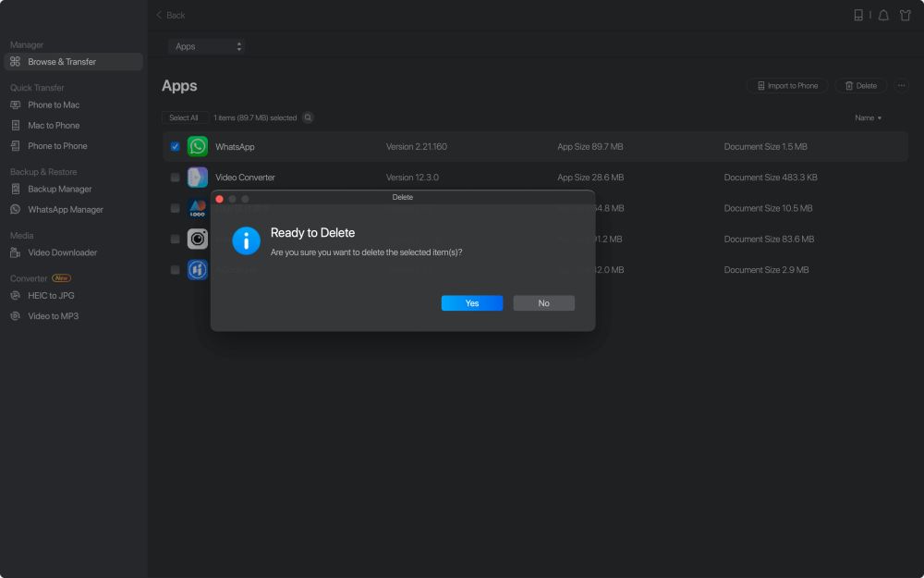Click the camera app icon
Image resolution: width=924 pixels, height=578 pixels.
click(x=198, y=240)
